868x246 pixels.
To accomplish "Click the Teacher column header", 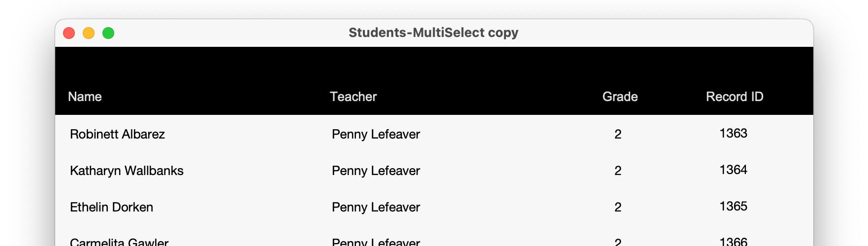I will pos(353,97).
